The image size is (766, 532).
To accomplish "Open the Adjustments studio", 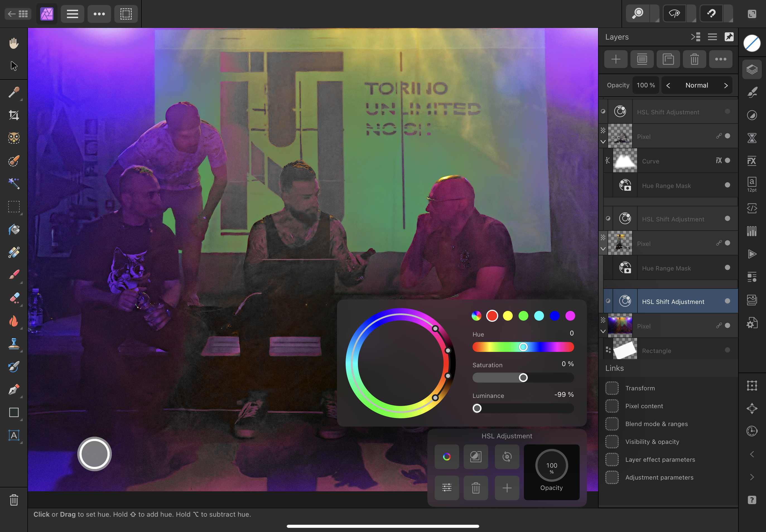I will tap(752, 115).
